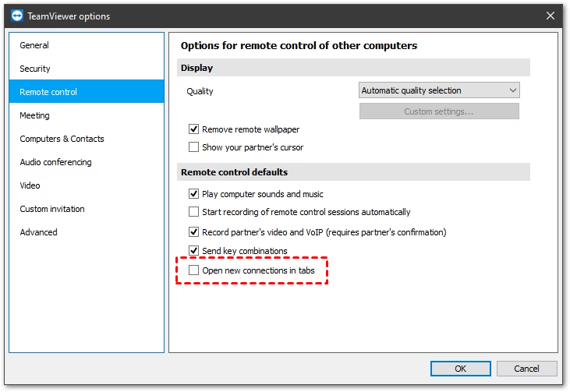Screen dimensions: 570x392
Task: Open the Video settings section
Action: point(30,185)
